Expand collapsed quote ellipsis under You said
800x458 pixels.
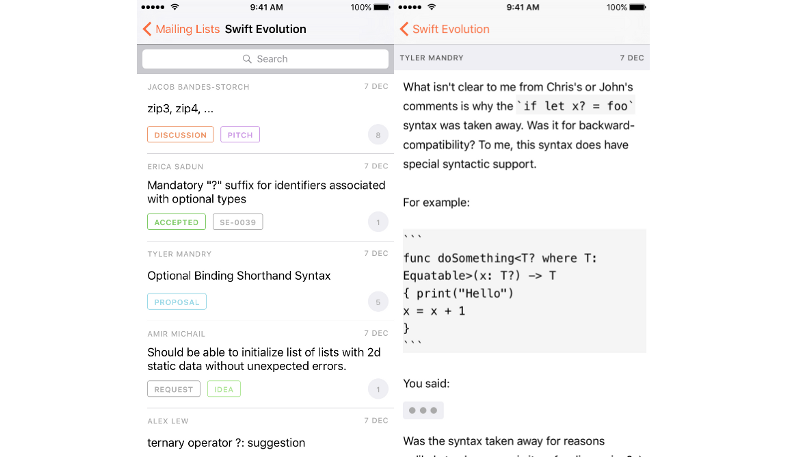(423, 410)
